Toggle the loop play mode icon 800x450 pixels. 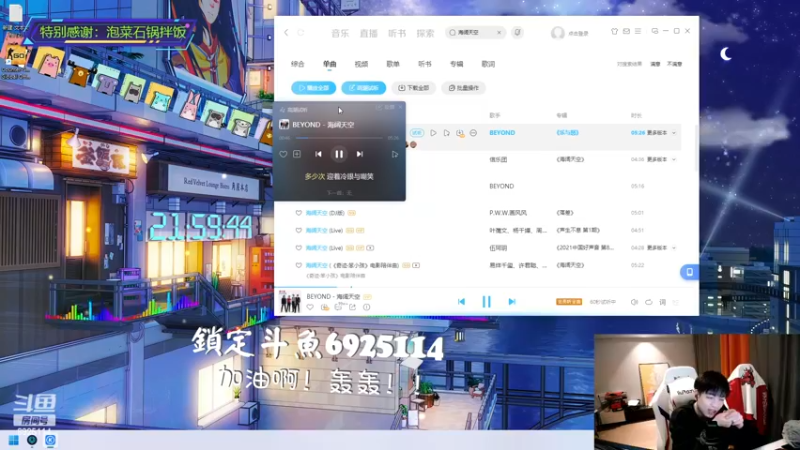pyautogui.click(x=648, y=302)
